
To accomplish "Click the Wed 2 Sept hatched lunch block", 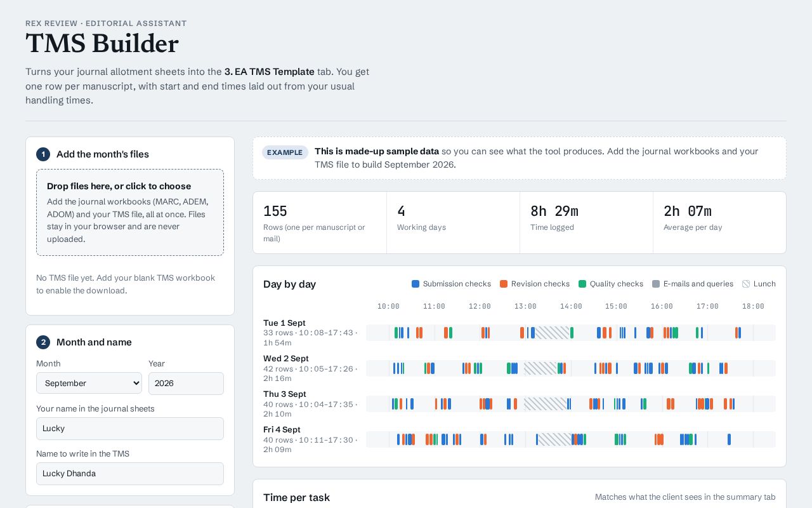I will [540, 368].
